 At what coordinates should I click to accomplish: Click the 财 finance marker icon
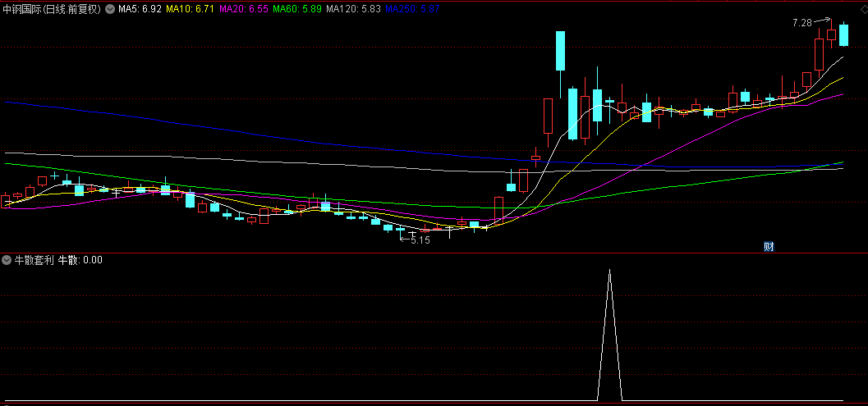pyautogui.click(x=769, y=247)
